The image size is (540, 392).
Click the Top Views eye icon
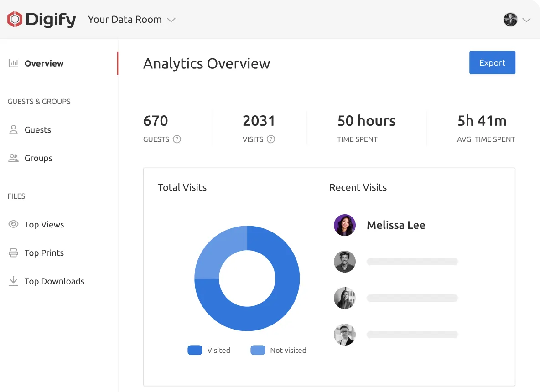[x=14, y=224]
